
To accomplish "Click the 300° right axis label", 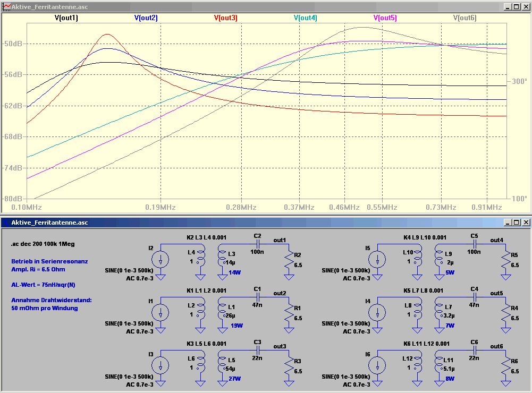I will point(519,81).
